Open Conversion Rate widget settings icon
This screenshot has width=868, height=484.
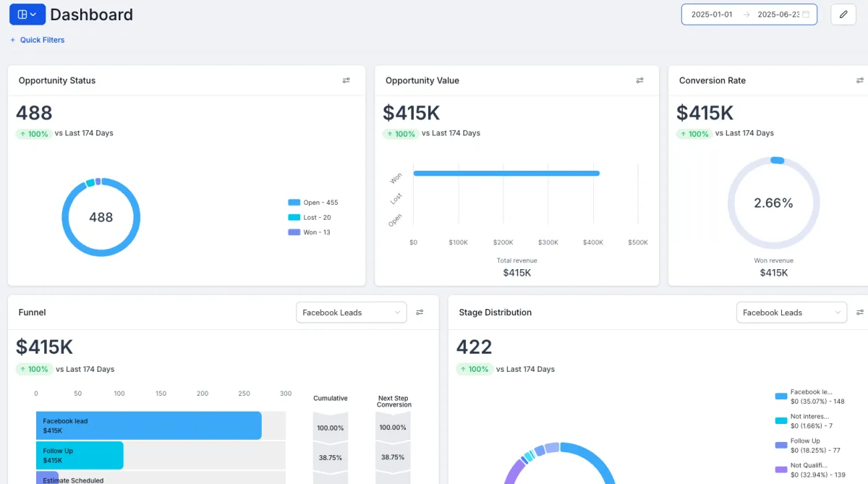(x=860, y=80)
